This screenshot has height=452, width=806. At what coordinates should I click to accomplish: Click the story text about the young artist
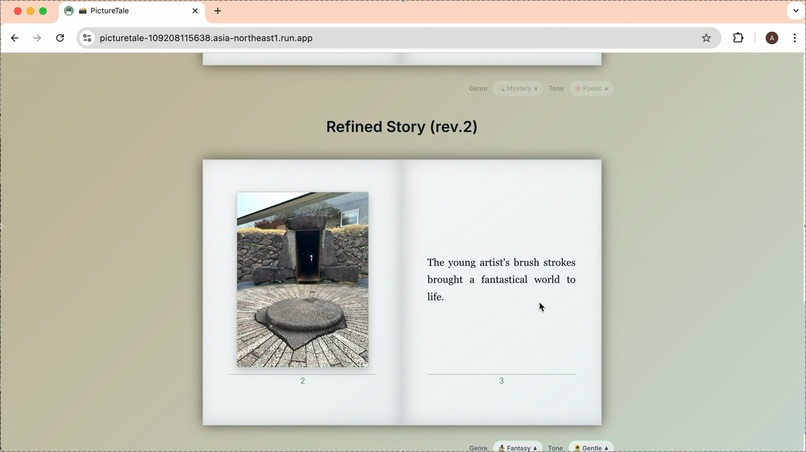[x=501, y=280]
